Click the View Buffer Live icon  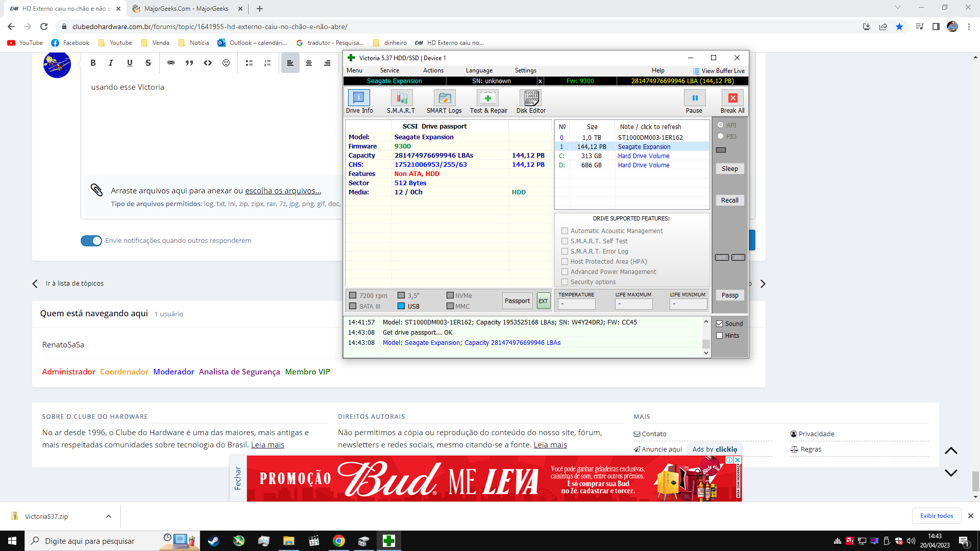click(x=696, y=71)
